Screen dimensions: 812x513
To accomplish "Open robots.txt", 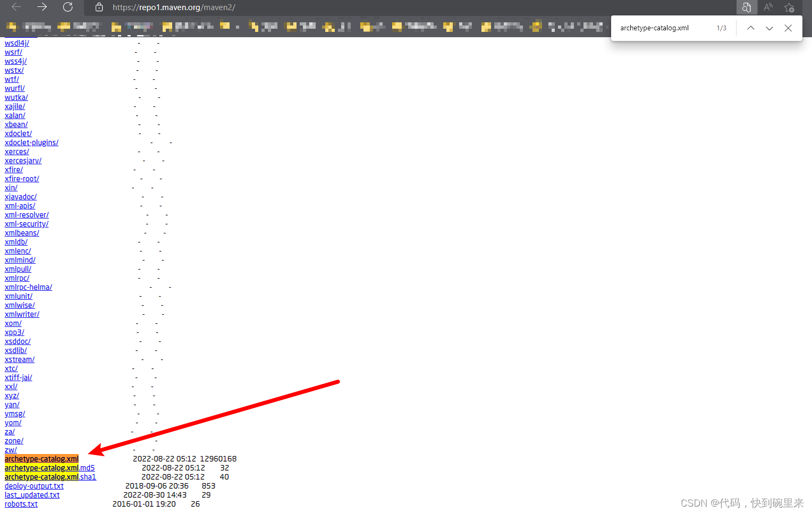I will pyautogui.click(x=21, y=503).
